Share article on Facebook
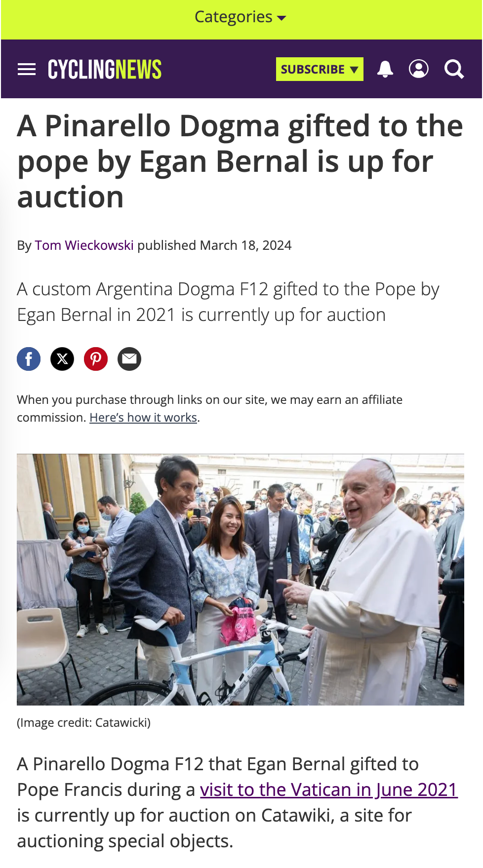 (x=29, y=359)
